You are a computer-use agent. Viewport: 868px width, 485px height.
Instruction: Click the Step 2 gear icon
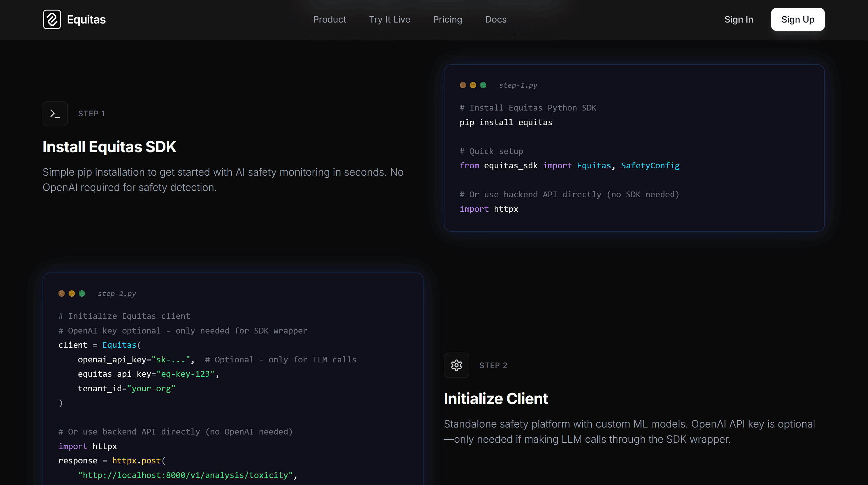456,365
